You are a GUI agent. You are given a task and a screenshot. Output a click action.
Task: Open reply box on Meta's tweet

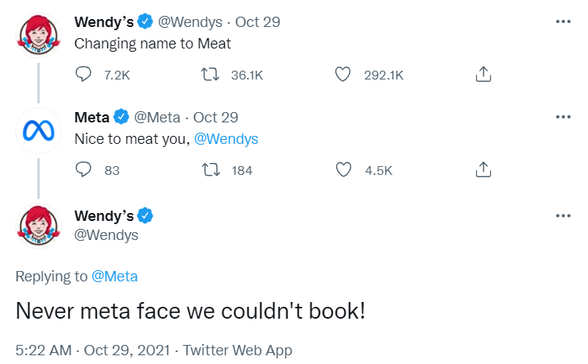84,169
